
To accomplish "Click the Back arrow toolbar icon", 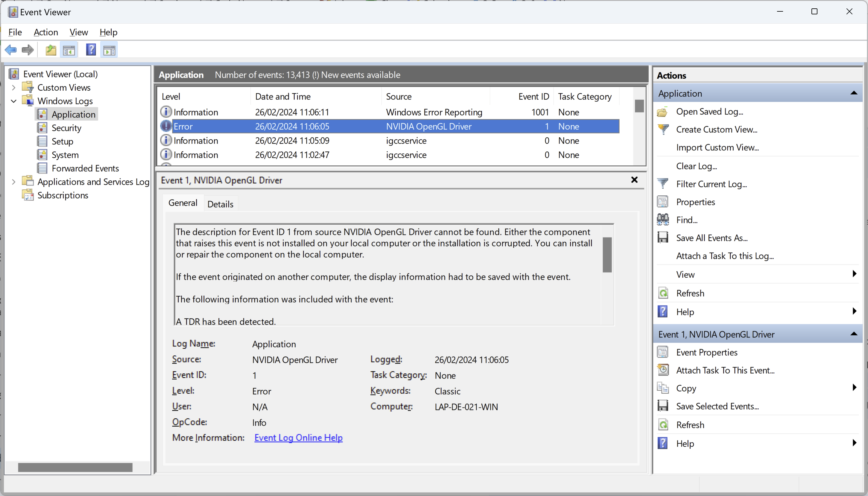I will 10,50.
